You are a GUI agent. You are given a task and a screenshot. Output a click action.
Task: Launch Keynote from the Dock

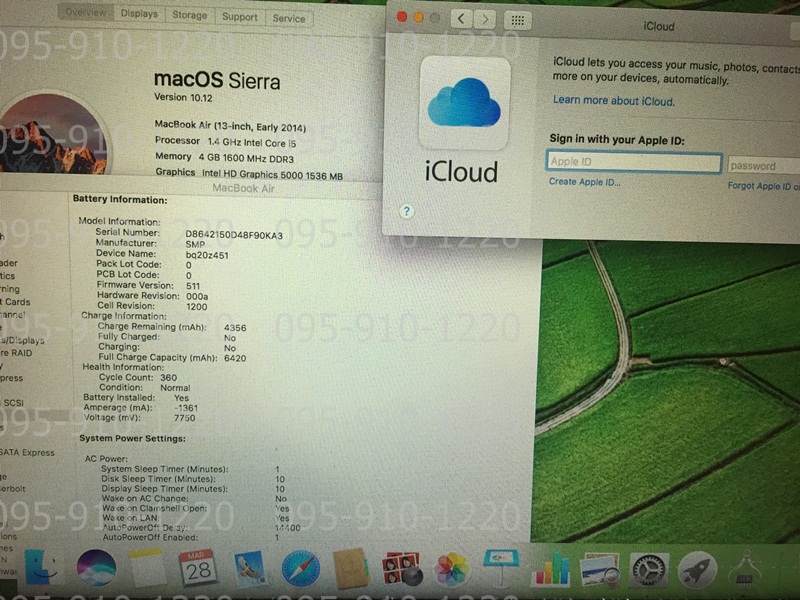[501, 567]
